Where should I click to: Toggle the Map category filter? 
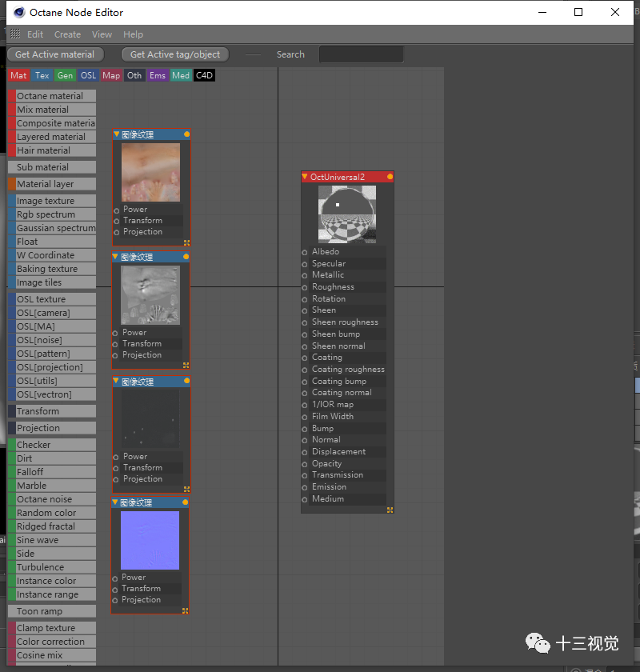click(111, 75)
